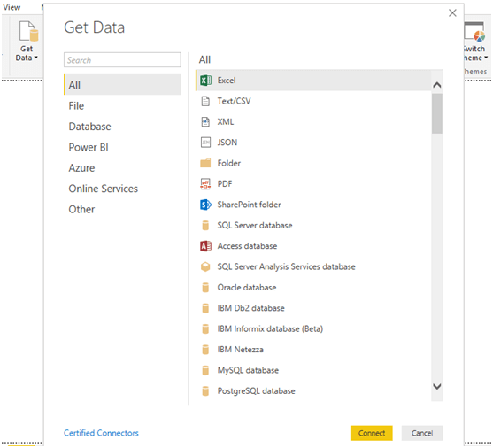Click the IBM Netezza cylinder icon
Viewport: 493px width, 448px height.
coord(205,350)
